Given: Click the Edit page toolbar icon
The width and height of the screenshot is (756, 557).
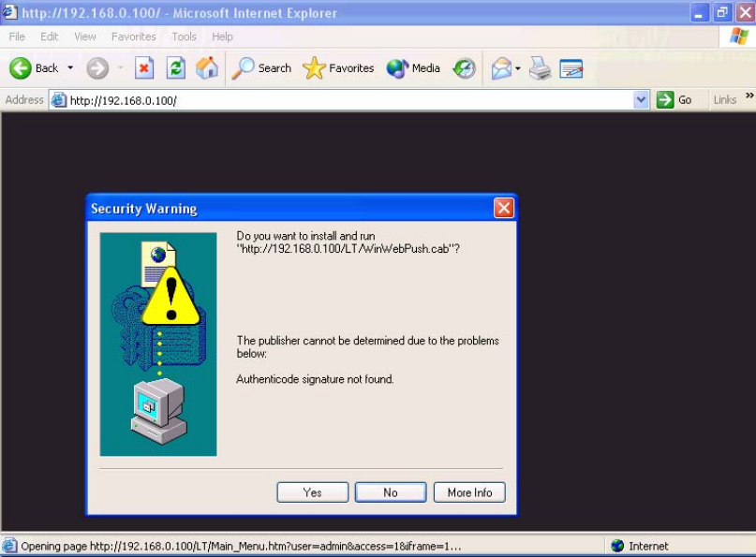Looking at the screenshot, I should coord(571,68).
